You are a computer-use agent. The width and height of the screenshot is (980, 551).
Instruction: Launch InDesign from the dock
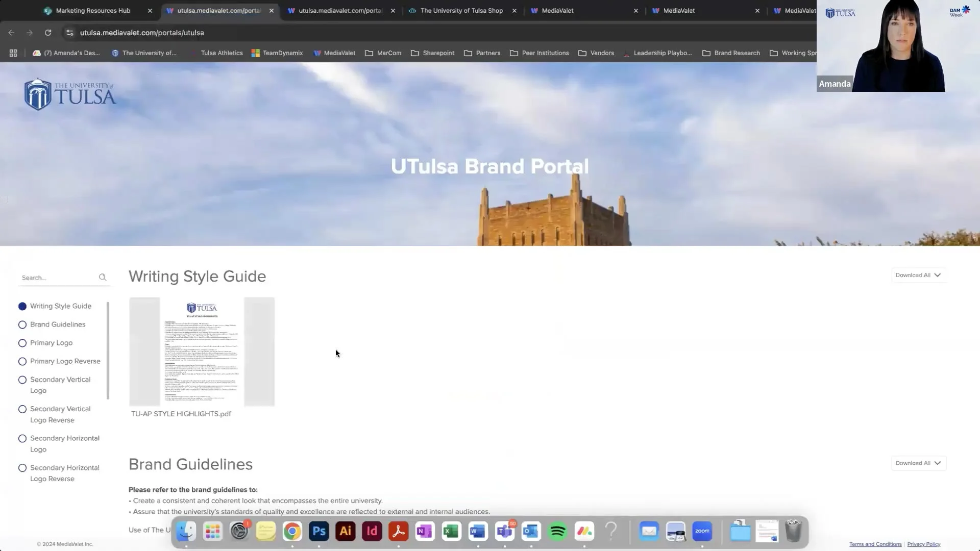coord(372,532)
